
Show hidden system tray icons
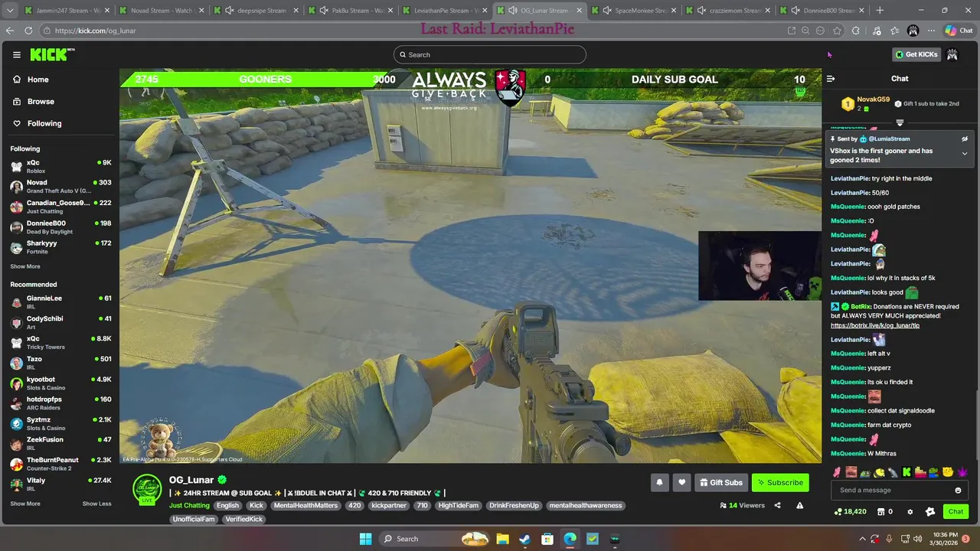(x=863, y=539)
